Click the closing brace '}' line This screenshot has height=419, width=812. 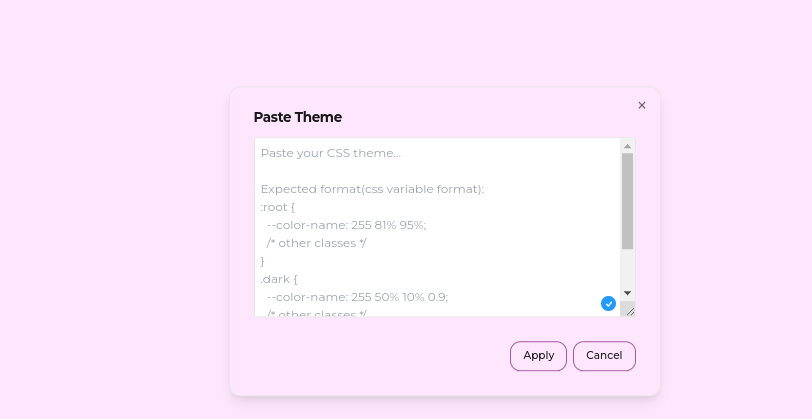[263, 261]
